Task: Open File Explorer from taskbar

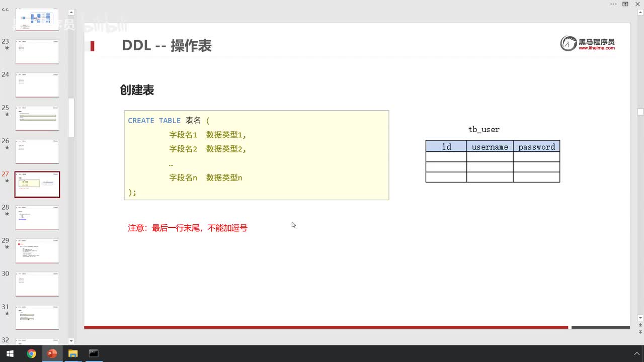Action: coord(72,353)
